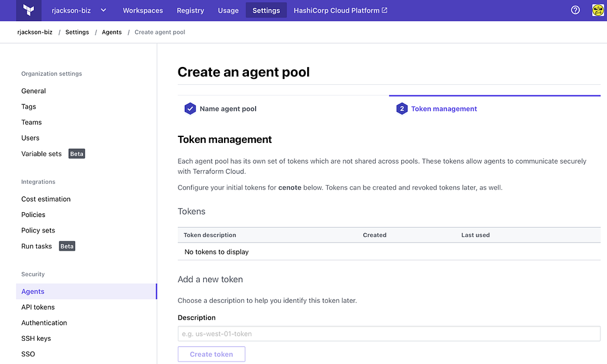Click the 'Create agent pool' breadcrumb text
Screen dimensions: 607x364
pyautogui.click(x=159, y=32)
